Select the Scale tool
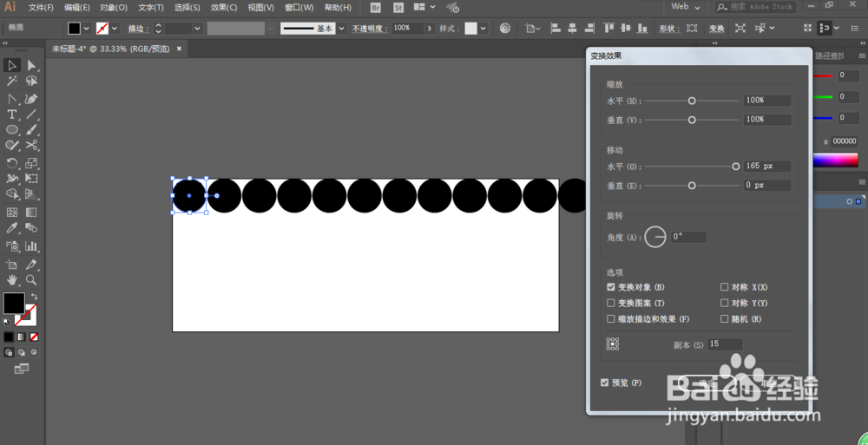 [x=31, y=163]
